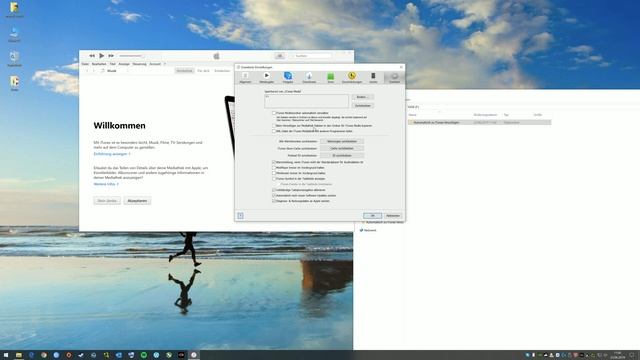
Task: Open the Allgemein preferences tab icon
Action: pyautogui.click(x=245, y=76)
